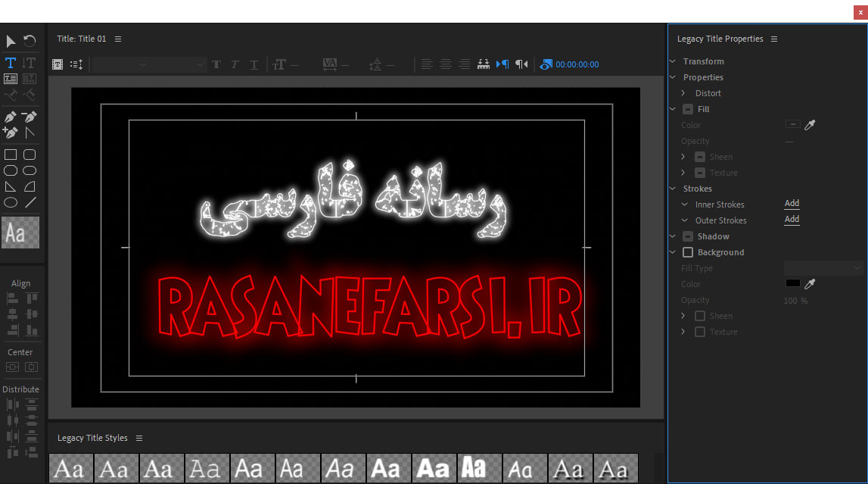868x484 pixels.
Task: Select the Delete Anchor Point tool
Action: [x=30, y=117]
